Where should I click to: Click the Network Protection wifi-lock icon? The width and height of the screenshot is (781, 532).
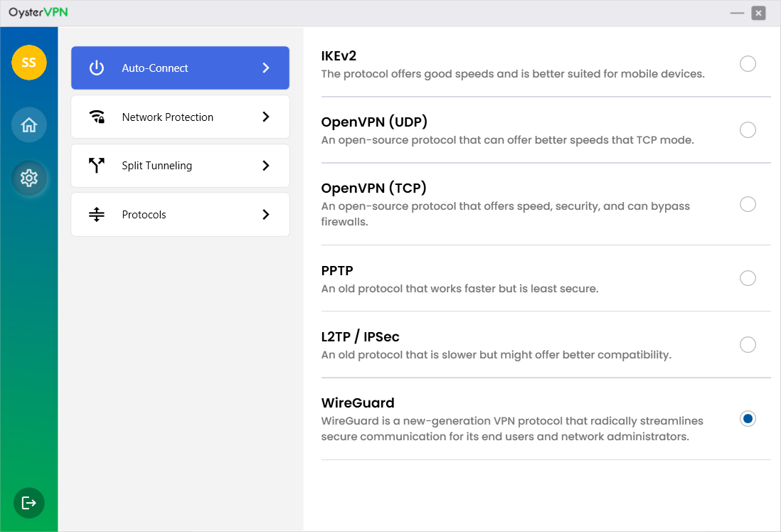pos(97,117)
